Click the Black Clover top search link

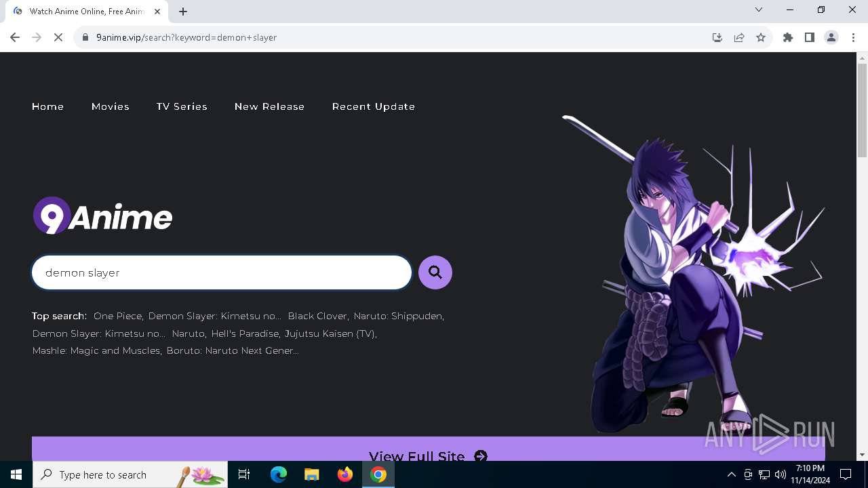pyautogui.click(x=317, y=316)
